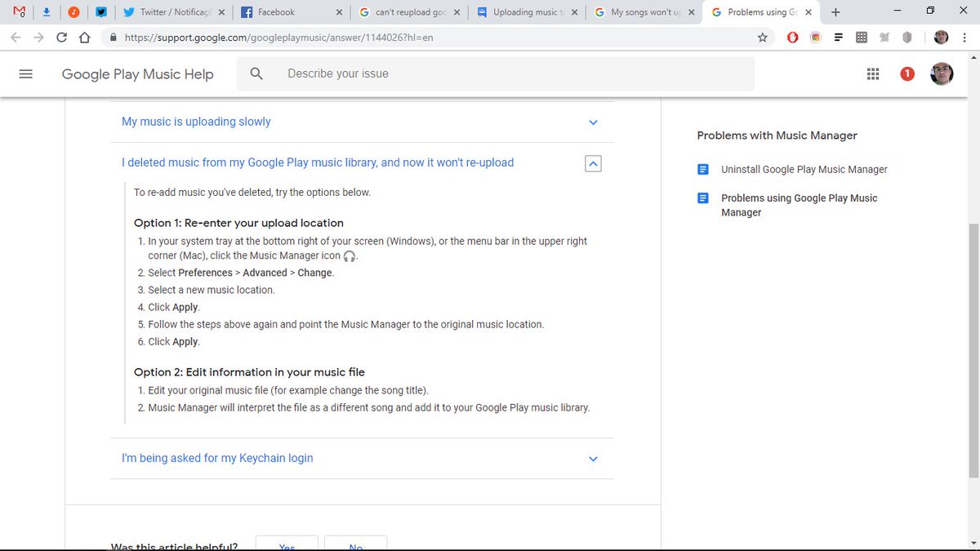Close the Facebook tab
This screenshot has width=980, height=551.
(339, 12)
